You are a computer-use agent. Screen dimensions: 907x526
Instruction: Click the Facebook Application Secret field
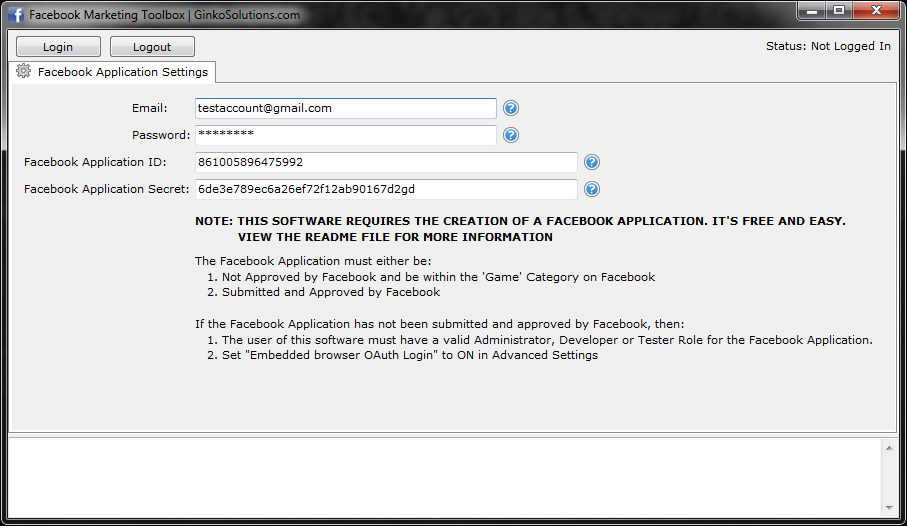tap(385, 189)
